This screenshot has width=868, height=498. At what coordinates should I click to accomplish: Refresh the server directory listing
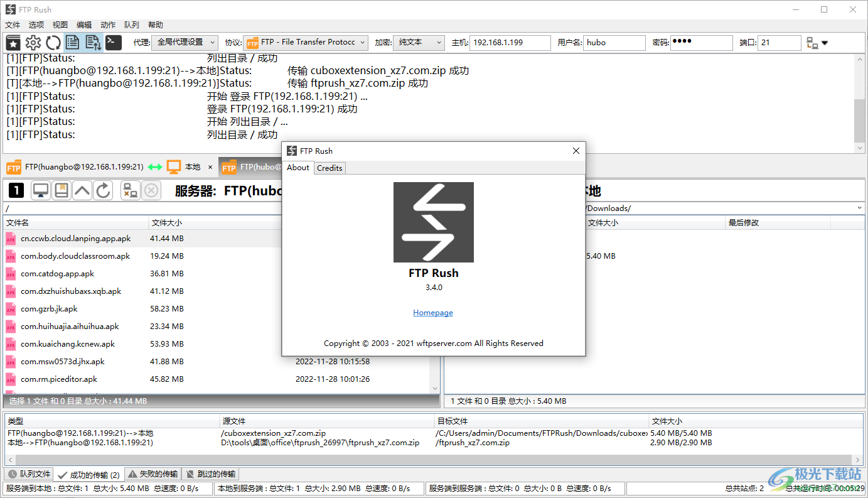click(104, 190)
